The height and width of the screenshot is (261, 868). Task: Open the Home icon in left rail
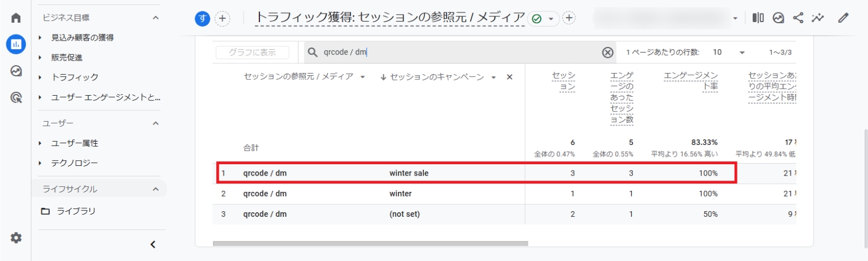(16, 18)
